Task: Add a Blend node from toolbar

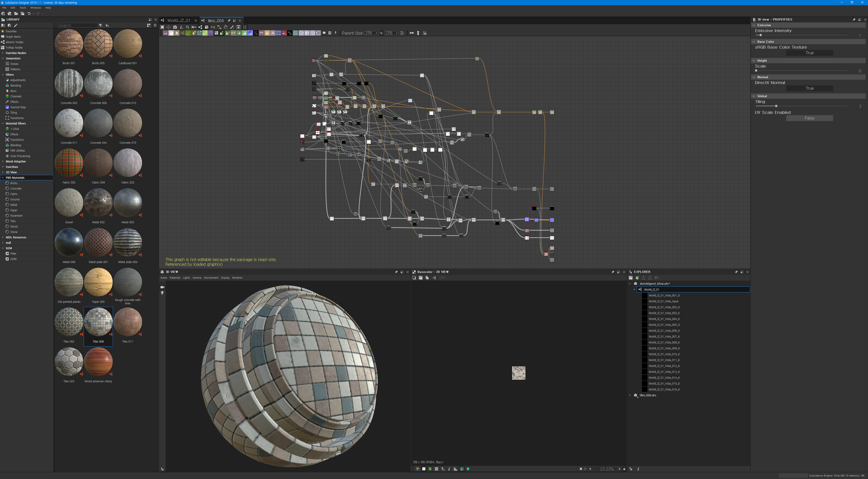Action: click(x=171, y=33)
